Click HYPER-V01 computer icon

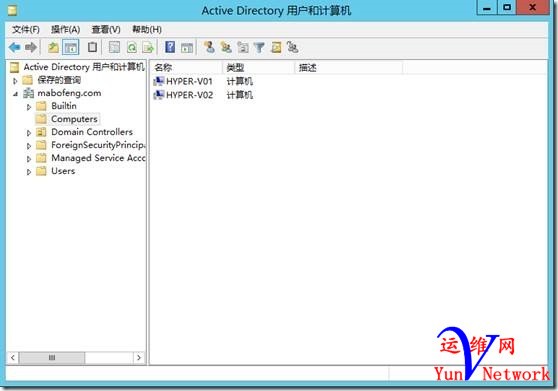click(x=158, y=81)
